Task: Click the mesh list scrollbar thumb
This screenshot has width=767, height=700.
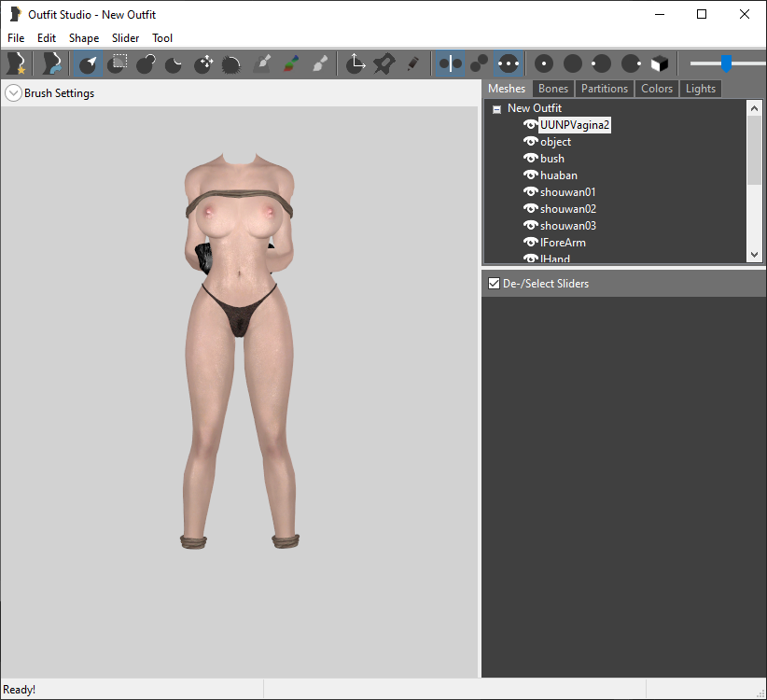Action: (754, 150)
